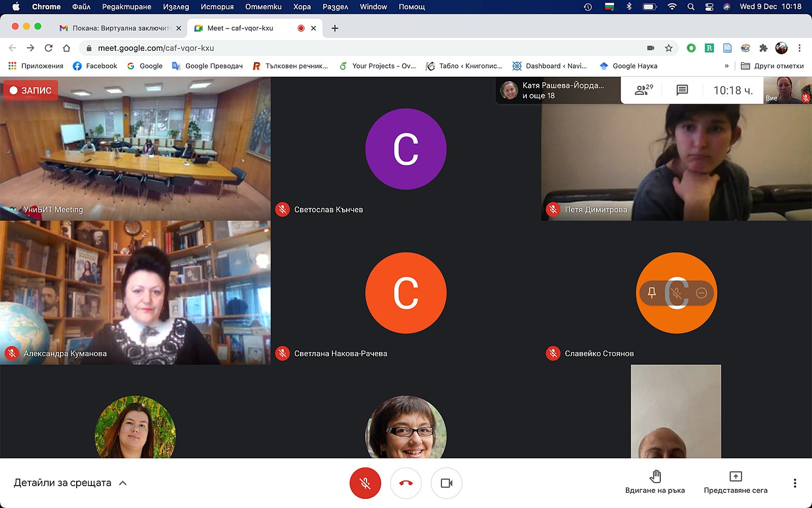Toggle your microphone mute button
This screenshot has width=812, height=508.
[365, 483]
